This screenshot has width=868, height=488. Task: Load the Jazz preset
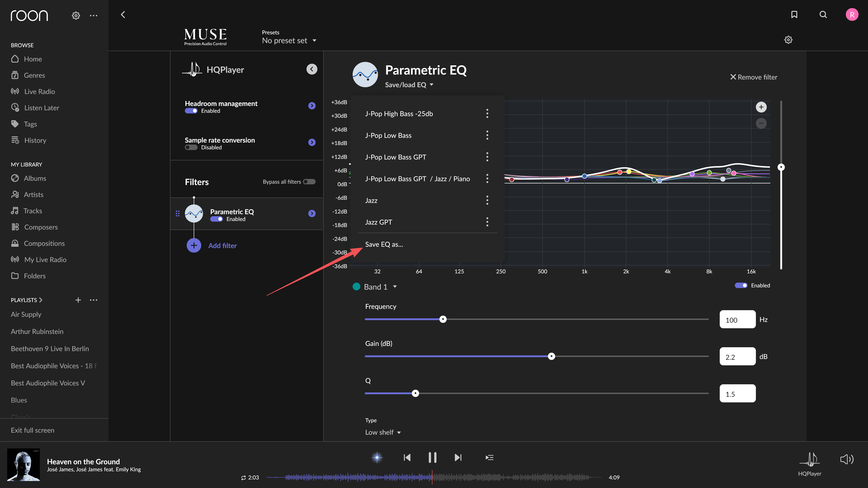pyautogui.click(x=371, y=200)
